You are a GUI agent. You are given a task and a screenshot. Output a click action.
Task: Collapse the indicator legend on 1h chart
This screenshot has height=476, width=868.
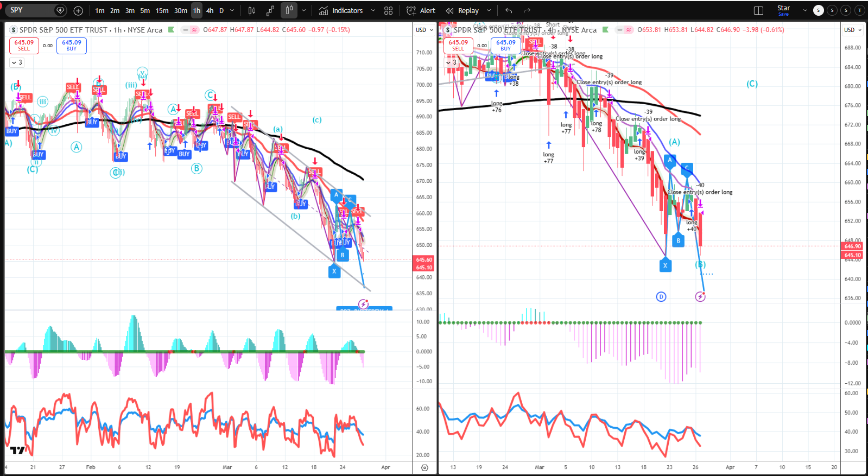click(x=17, y=62)
